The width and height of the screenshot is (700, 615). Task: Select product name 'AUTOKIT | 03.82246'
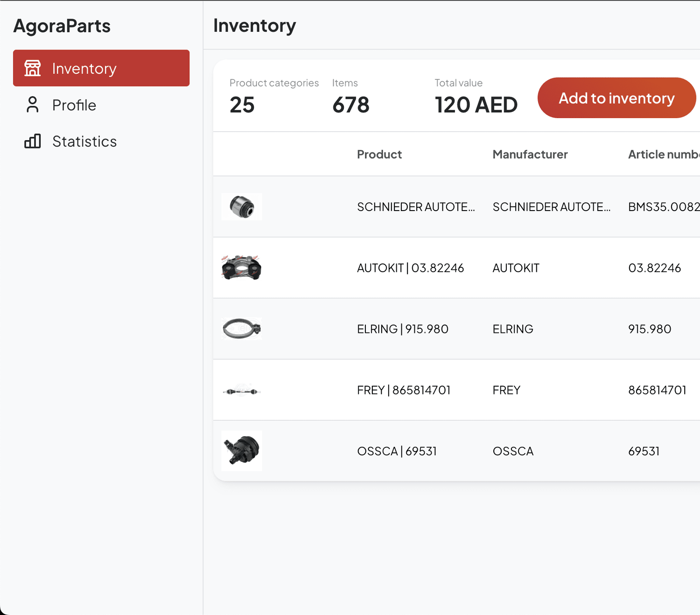point(411,268)
